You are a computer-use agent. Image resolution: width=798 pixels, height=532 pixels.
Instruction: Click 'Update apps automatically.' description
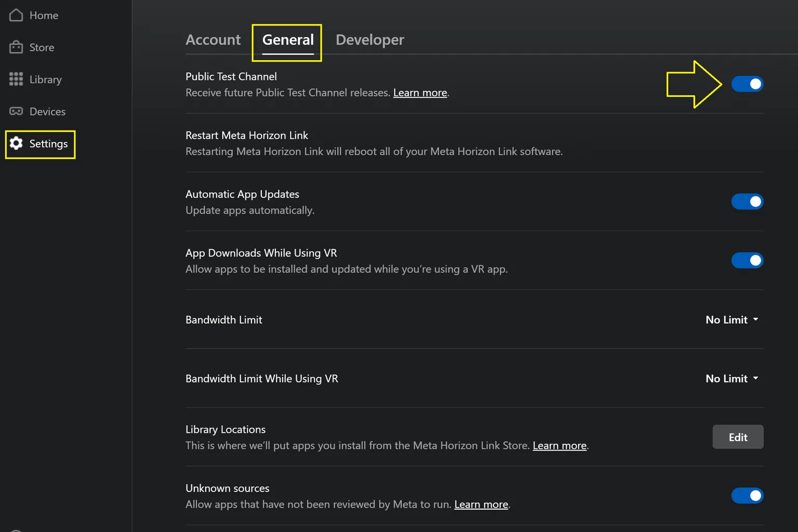pyautogui.click(x=250, y=210)
